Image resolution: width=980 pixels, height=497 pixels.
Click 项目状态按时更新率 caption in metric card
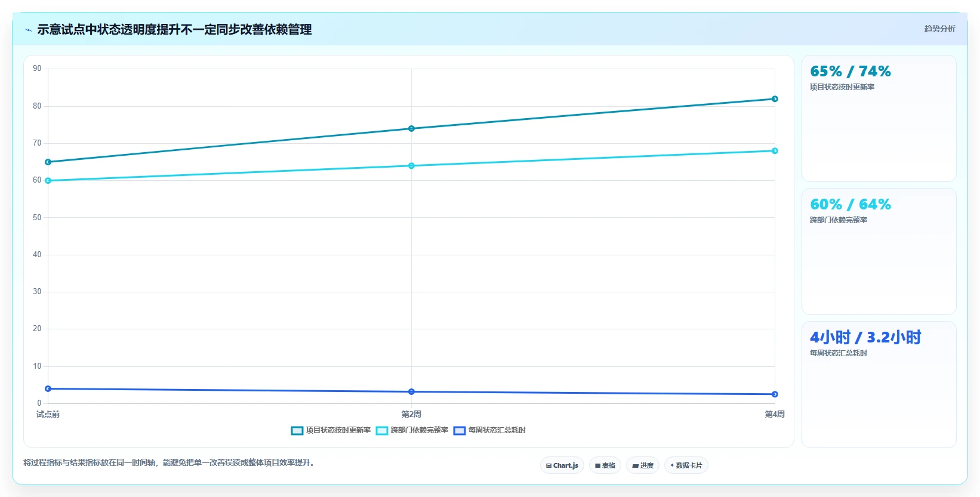[x=842, y=87]
